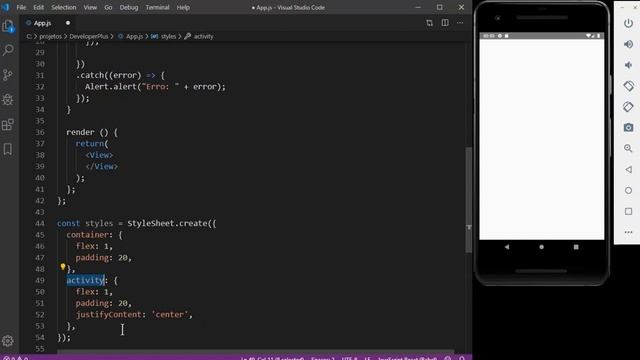Image resolution: width=640 pixels, height=360 pixels.
Task: Click justifyContent on line 52
Action: [109, 315]
